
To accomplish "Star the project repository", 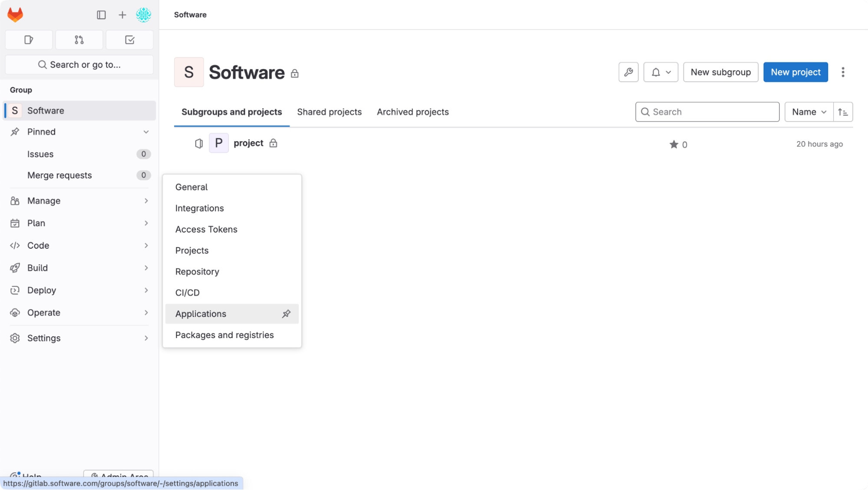I will tap(673, 145).
